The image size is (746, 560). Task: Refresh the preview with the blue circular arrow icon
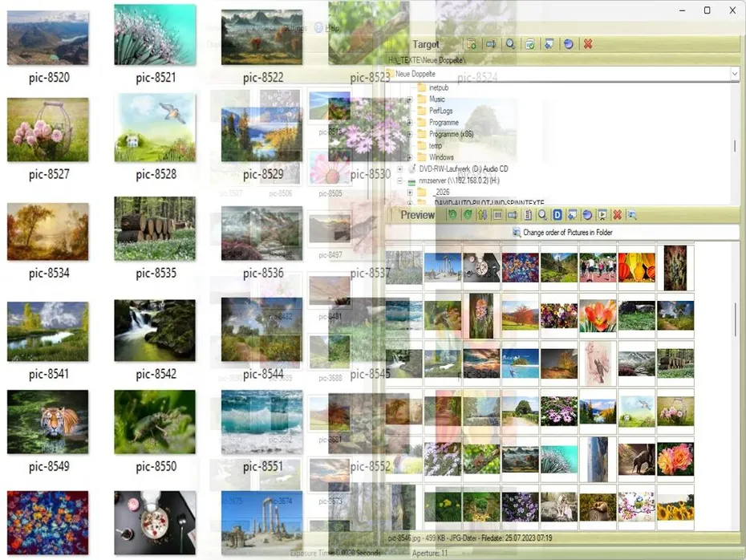click(x=586, y=214)
